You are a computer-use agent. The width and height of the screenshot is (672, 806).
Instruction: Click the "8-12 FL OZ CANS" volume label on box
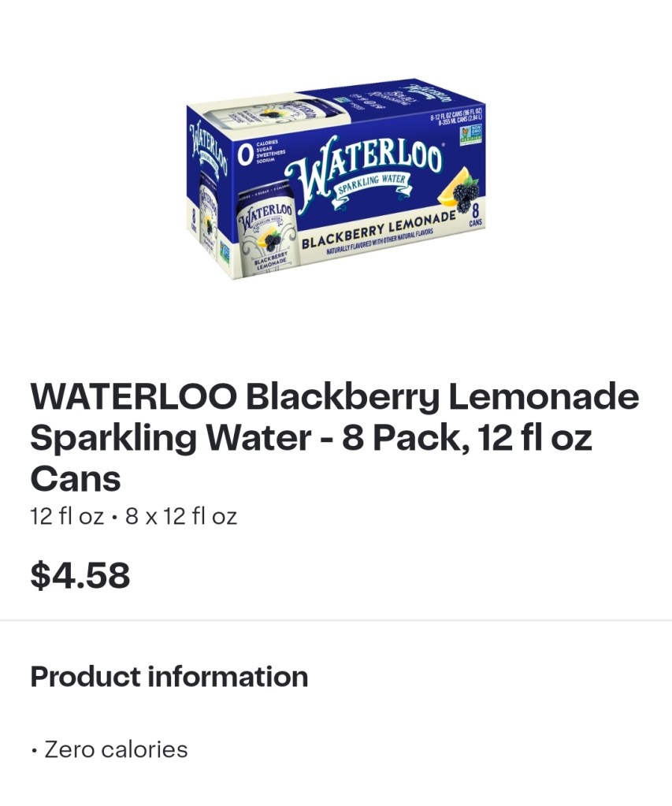point(457,118)
